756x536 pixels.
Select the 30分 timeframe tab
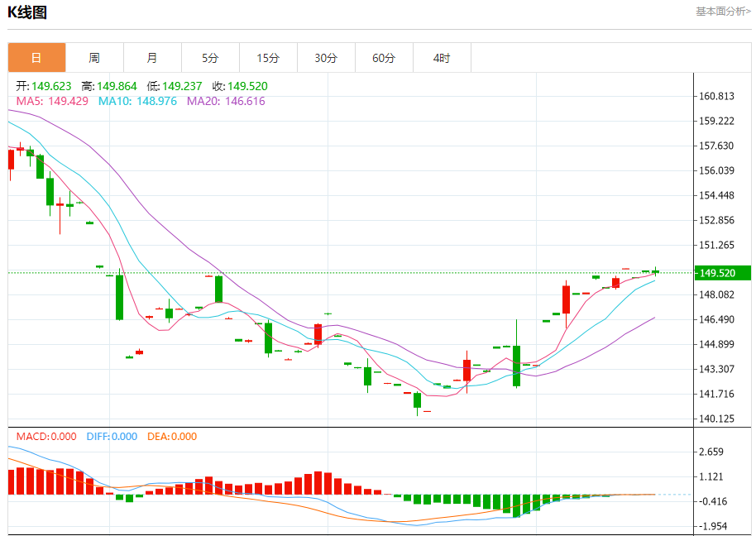pyautogui.click(x=326, y=58)
